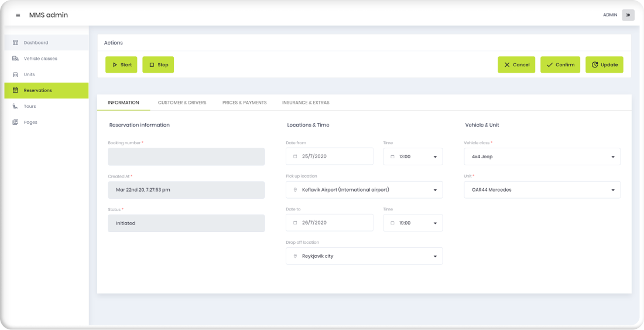644x330 pixels.
Task: Switch to Customer & Drivers tab
Action: 182,103
